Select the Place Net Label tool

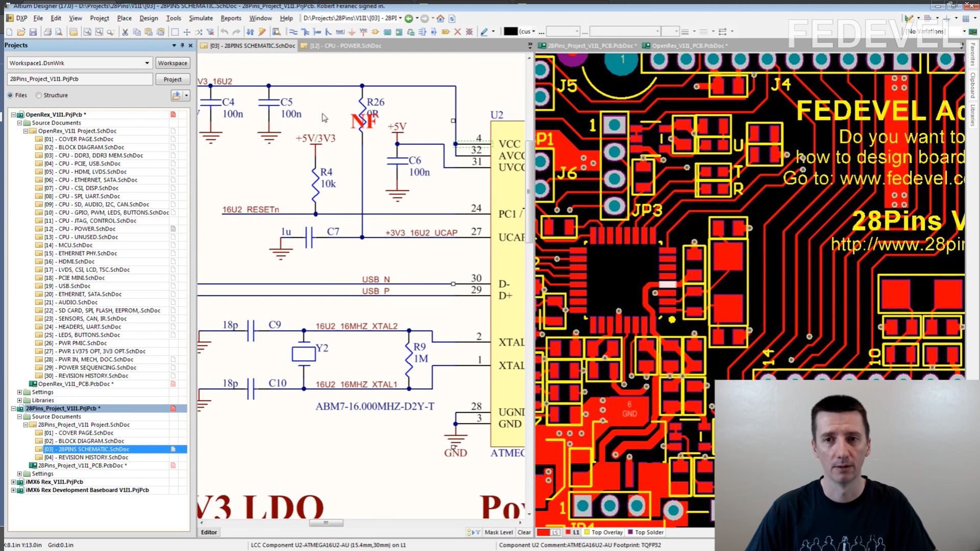point(340,32)
